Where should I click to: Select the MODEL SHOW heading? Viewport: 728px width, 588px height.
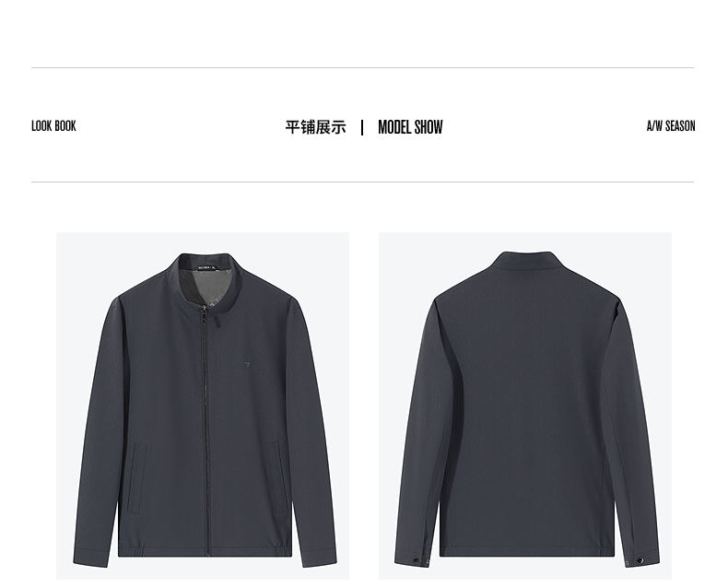[x=410, y=127]
